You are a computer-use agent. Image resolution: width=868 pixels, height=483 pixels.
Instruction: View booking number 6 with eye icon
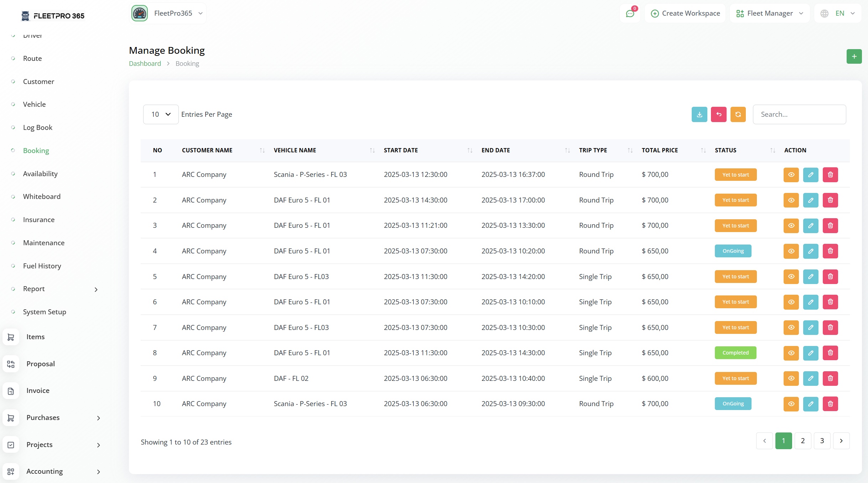coord(791,302)
